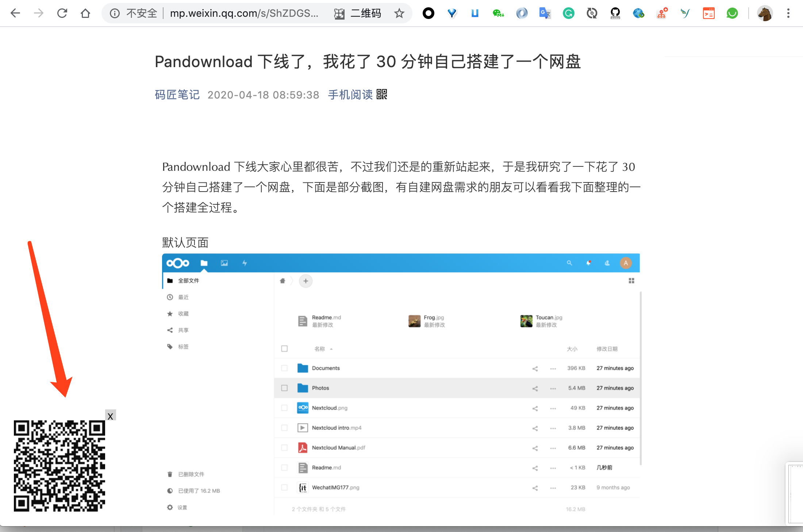Open the orange A user avatar
The image size is (803, 532).
(x=626, y=263)
